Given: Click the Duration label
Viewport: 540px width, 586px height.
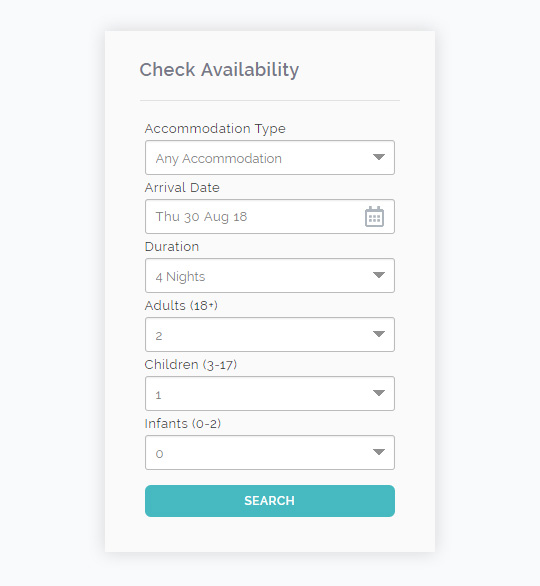Looking at the screenshot, I should pyautogui.click(x=172, y=247).
